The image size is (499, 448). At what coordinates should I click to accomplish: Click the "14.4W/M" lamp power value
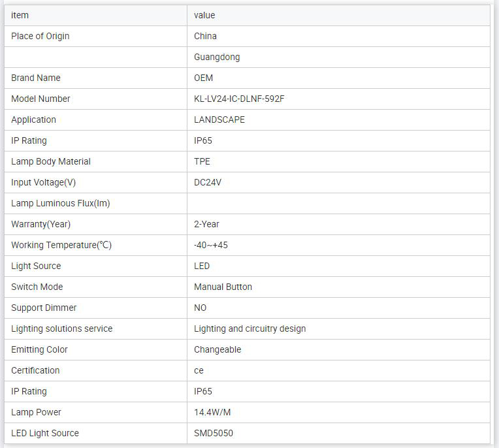[212, 412]
